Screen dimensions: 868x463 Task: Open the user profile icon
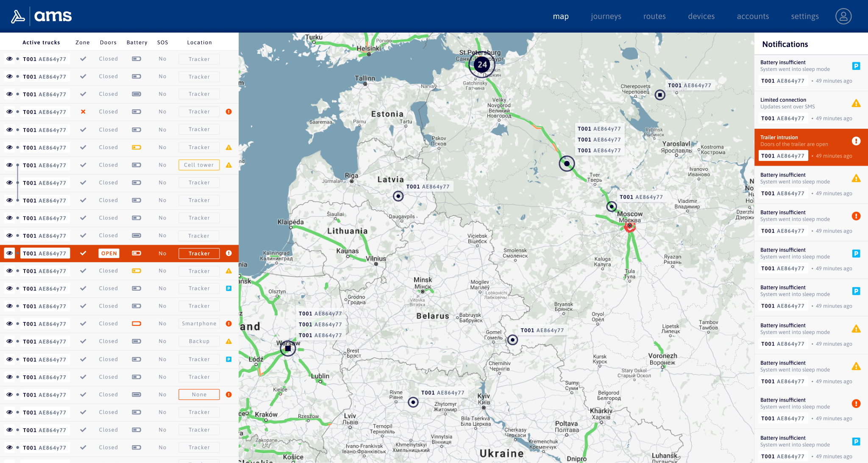click(843, 16)
